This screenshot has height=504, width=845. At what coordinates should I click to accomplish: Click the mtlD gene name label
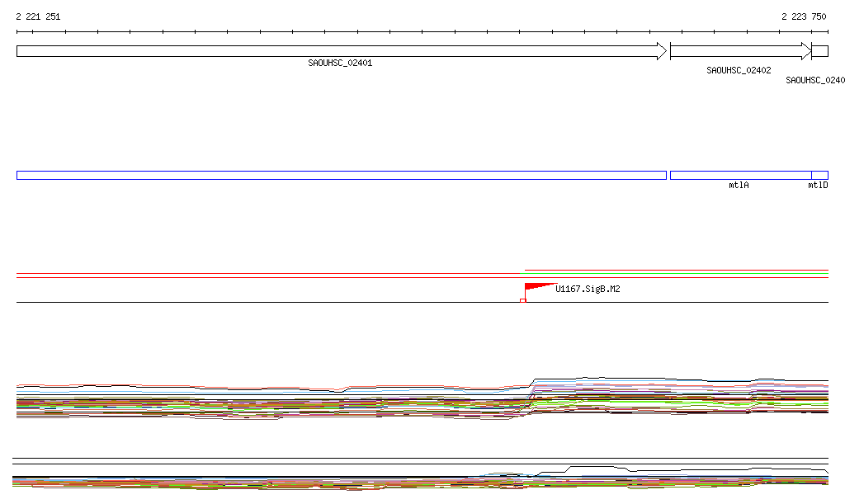818,186
